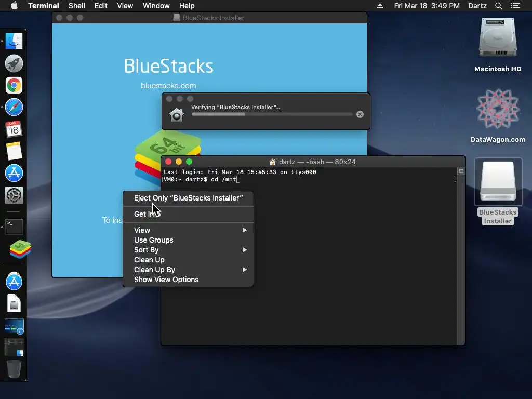Open Spotlight search magnifier
The image size is (532, 399).
coord(498,6)
